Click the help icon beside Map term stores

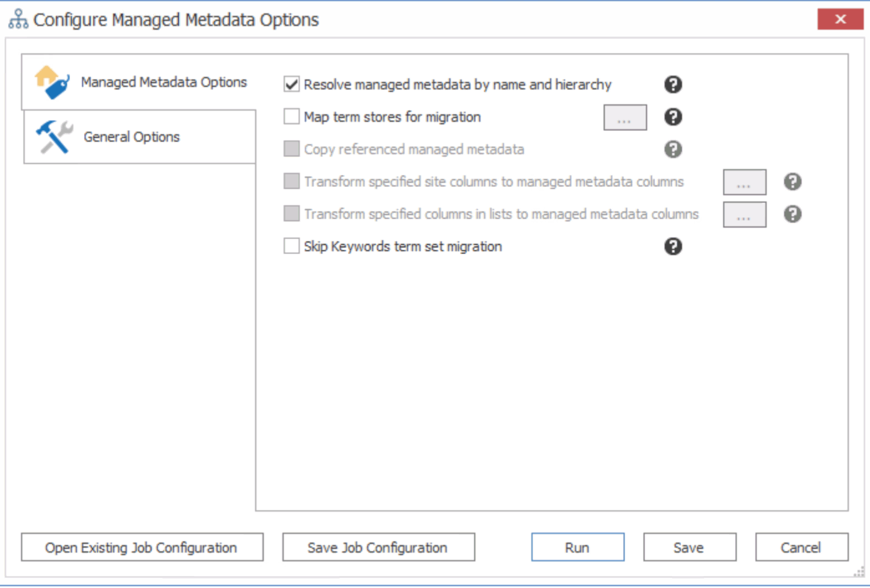[x=672, y=117]
